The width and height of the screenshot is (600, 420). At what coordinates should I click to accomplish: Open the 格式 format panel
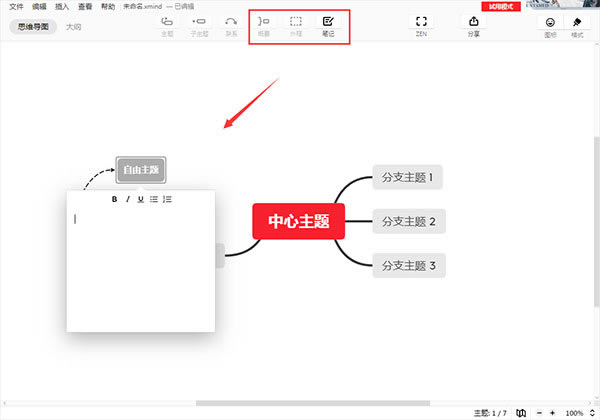coord(577,22)
